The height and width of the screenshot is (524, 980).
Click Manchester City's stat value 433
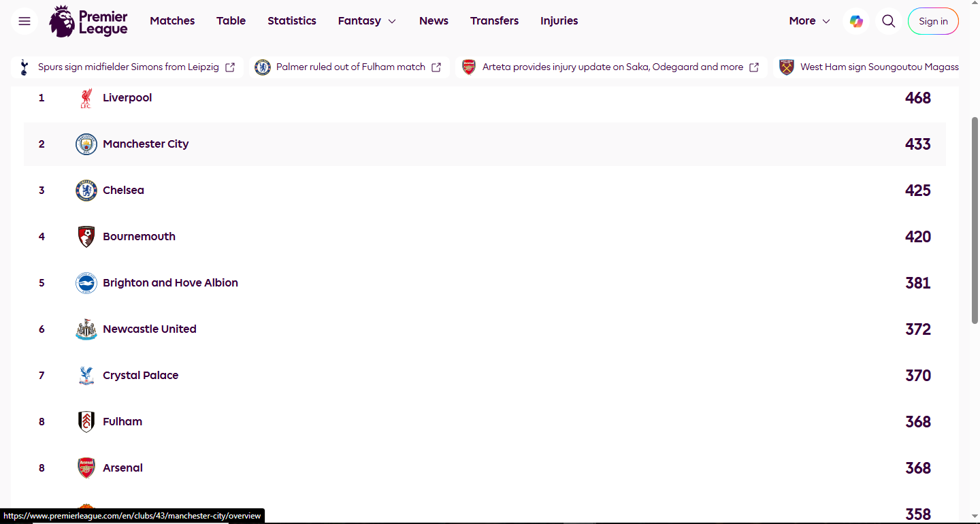917,144
